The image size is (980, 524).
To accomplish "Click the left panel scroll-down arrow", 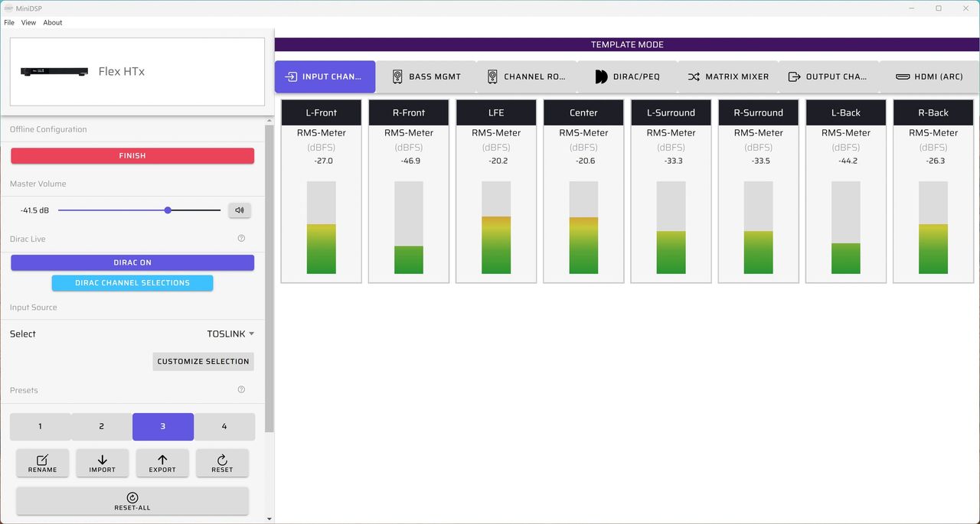I will tap(269, 519).
